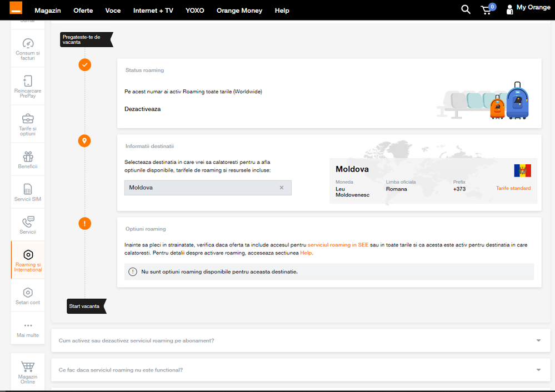Screen dimensions: 555x392
Task: Click Dezactiveaza to deactivate roaming
Action: pos(142,109)
